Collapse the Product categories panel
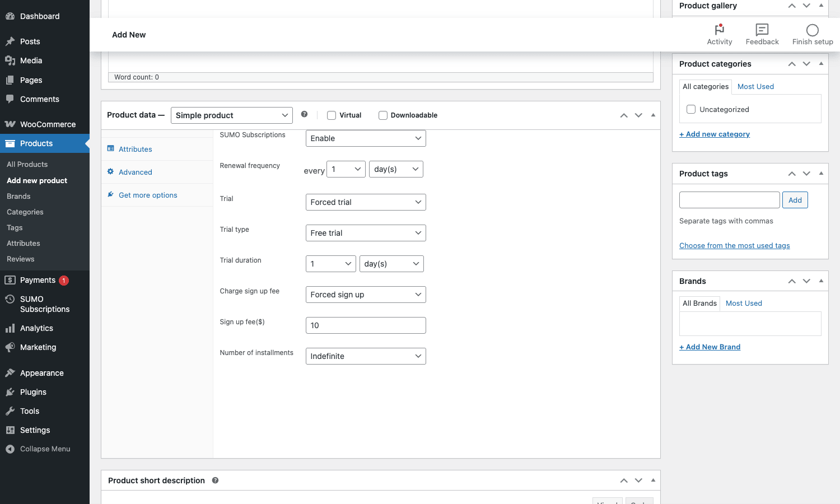840x504 pixels. coord(821,63)
